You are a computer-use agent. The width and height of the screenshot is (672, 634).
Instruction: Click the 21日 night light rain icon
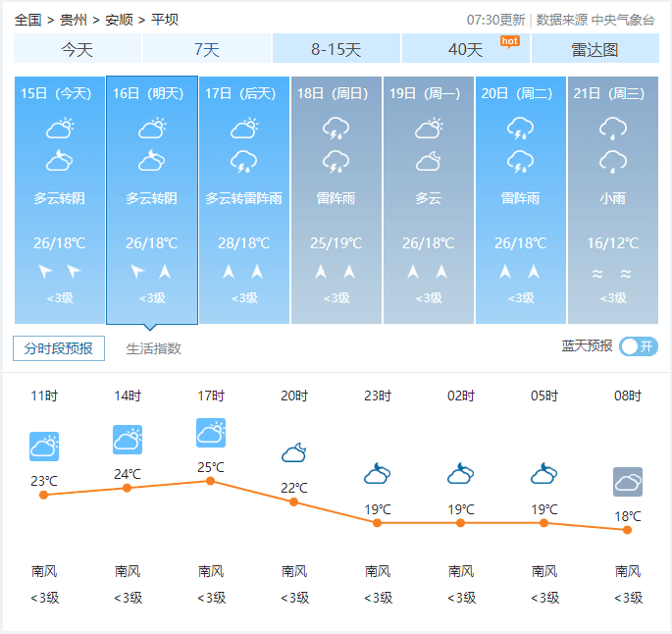coord(613,162)
